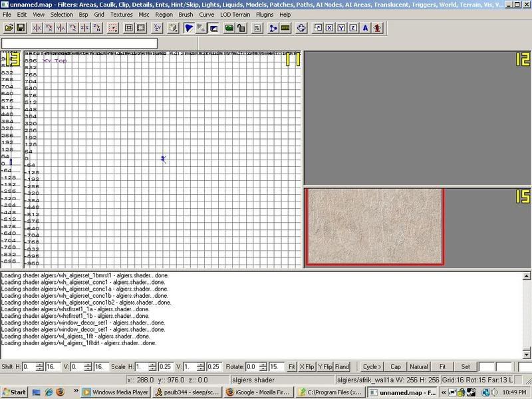
Task: Open the Plugins menu
Action: pos(264,14)
